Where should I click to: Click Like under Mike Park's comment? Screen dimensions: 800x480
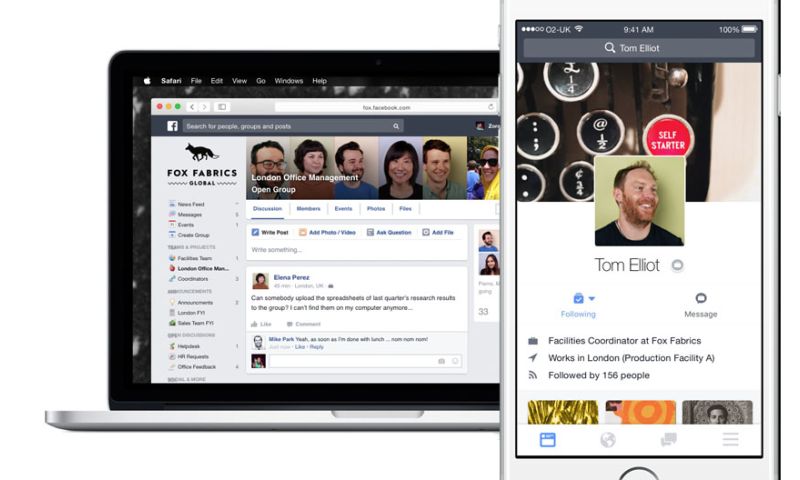point(299,347)
